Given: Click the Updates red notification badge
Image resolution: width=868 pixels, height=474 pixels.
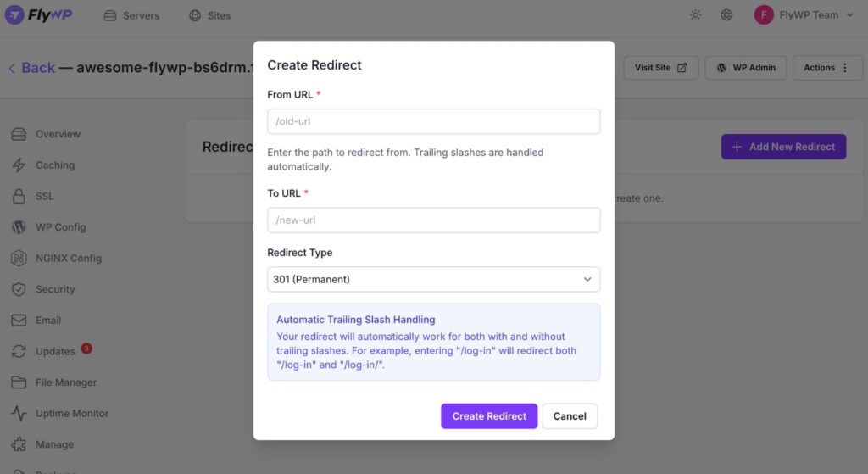Looking at the screenshot, I should [86, 349].
